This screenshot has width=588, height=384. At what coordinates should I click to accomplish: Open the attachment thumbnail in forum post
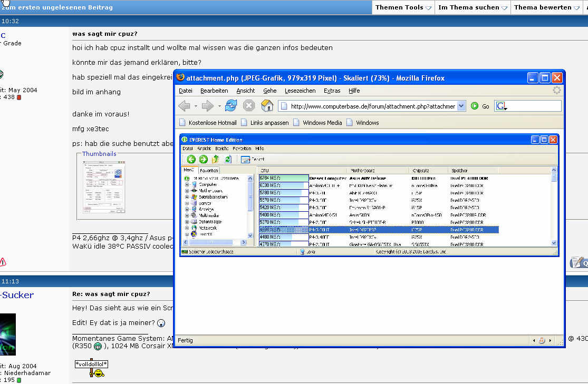pyautogui.click(x=104, y=187)
